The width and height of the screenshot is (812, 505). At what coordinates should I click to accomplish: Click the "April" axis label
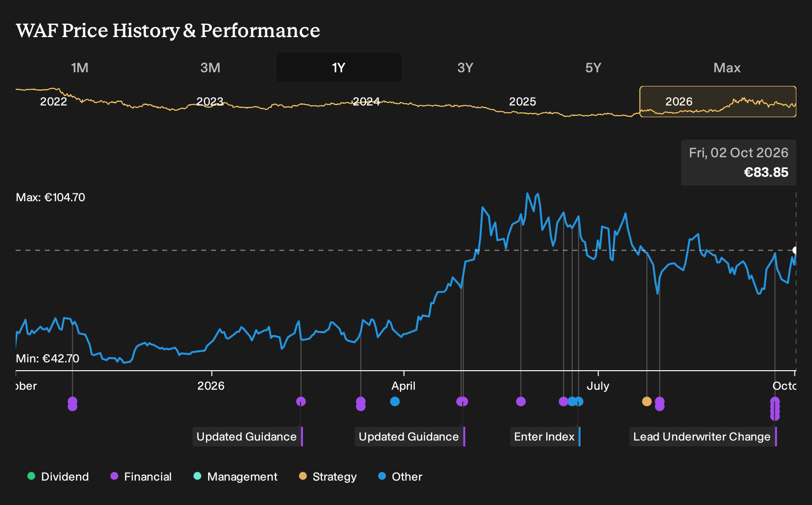404,386
